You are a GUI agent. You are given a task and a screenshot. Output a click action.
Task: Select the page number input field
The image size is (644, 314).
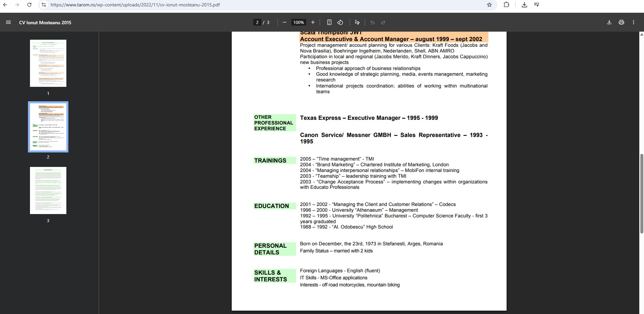tap(257, 22)
